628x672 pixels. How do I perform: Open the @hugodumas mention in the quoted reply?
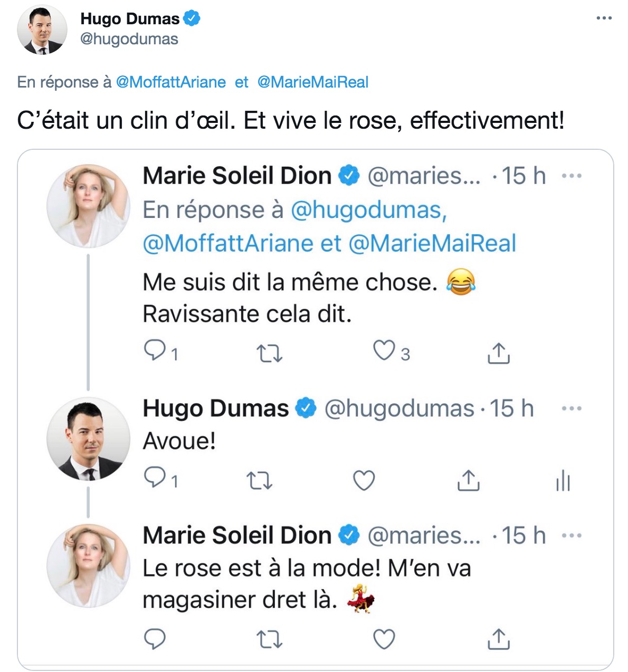(368, 210)
